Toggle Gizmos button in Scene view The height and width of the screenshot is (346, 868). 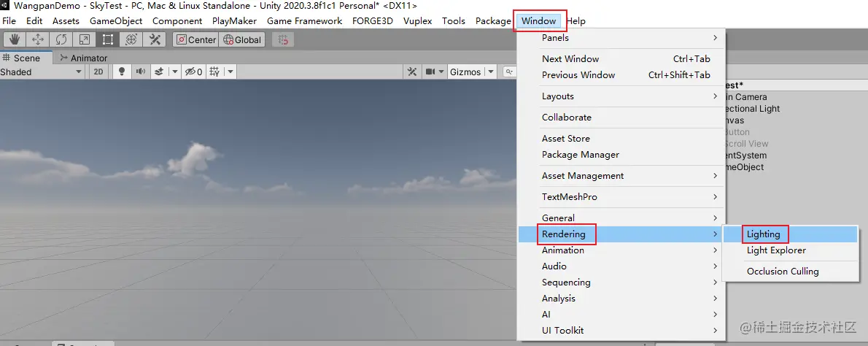click(x=465, y=72)
